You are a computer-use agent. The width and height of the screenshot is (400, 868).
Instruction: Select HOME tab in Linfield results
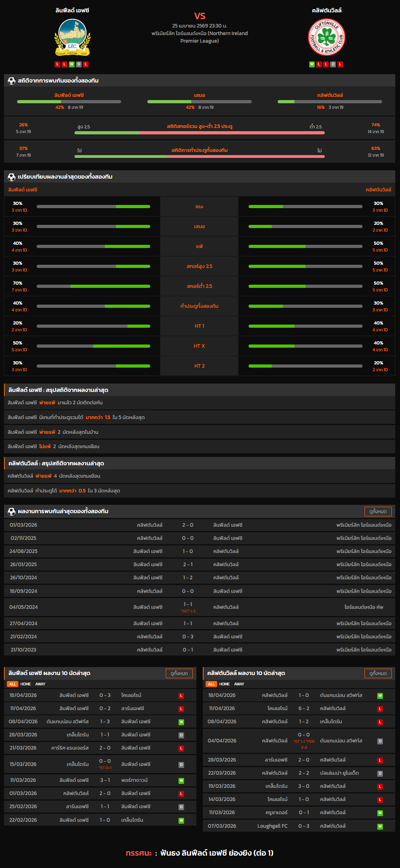25,684
